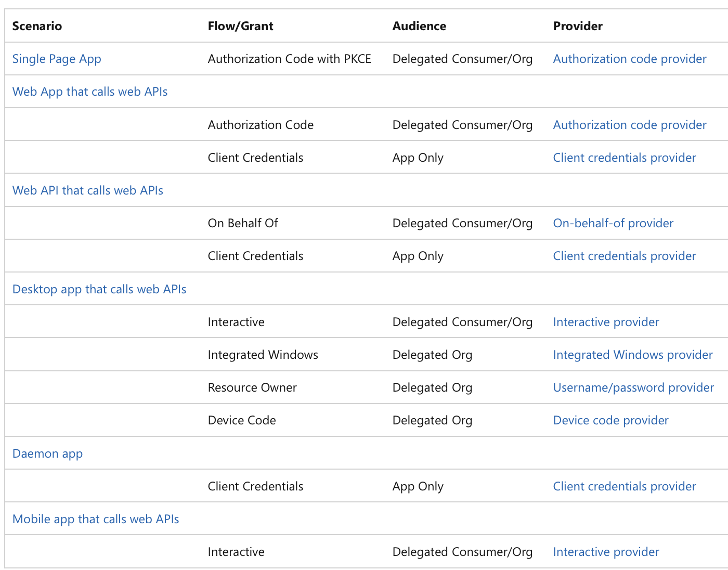728x570 pixels.
Task: Click Client credentials provider under Web API section
Action: click(x=625, y=256)
